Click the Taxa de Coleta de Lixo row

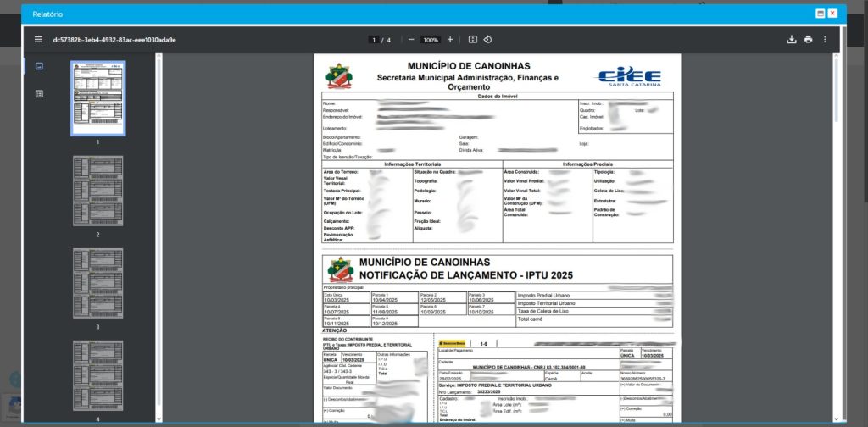click(594, 311)
